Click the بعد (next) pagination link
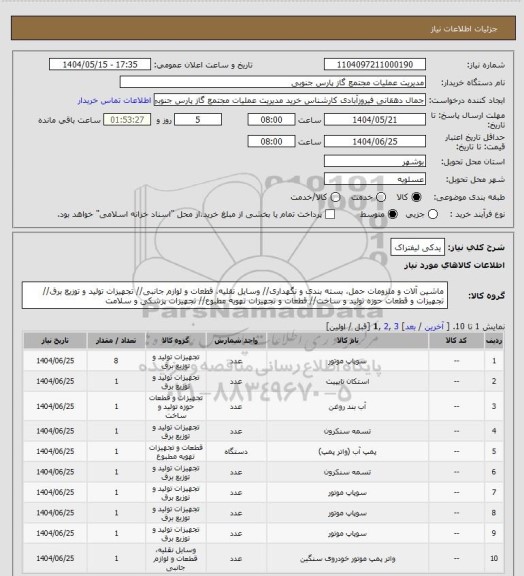 [410, 327]
